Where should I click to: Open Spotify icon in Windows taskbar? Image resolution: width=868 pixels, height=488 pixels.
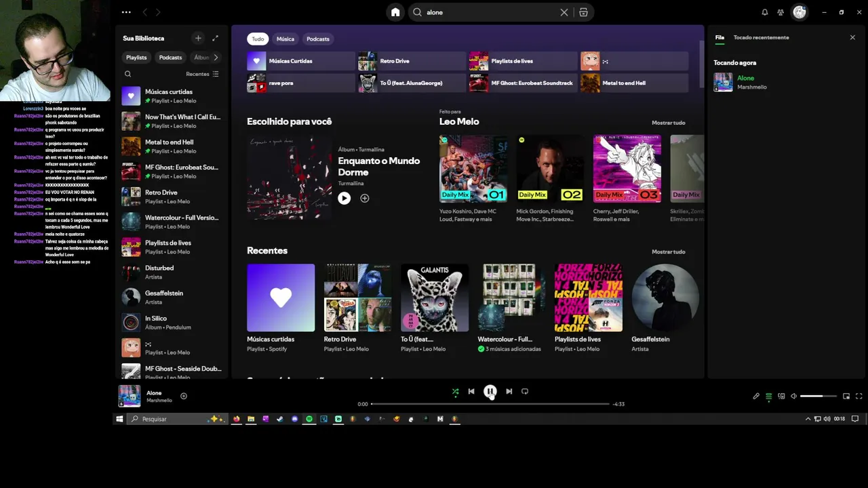coord(309,419)
